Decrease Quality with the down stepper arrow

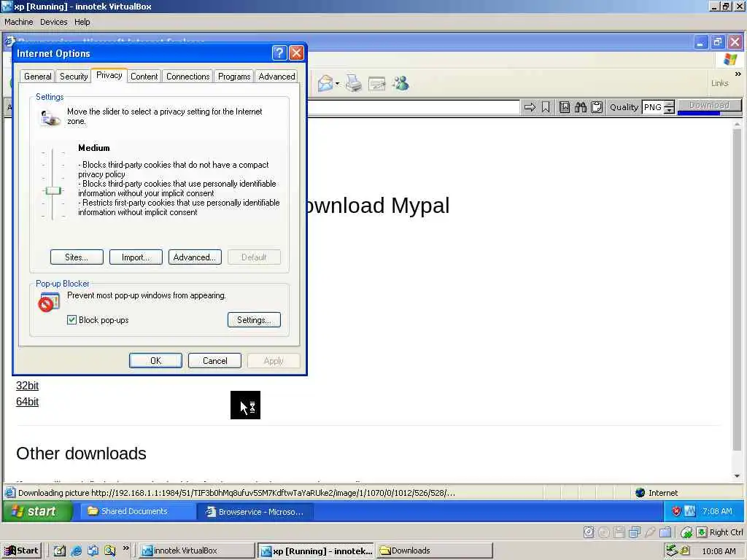click(670, 111)
